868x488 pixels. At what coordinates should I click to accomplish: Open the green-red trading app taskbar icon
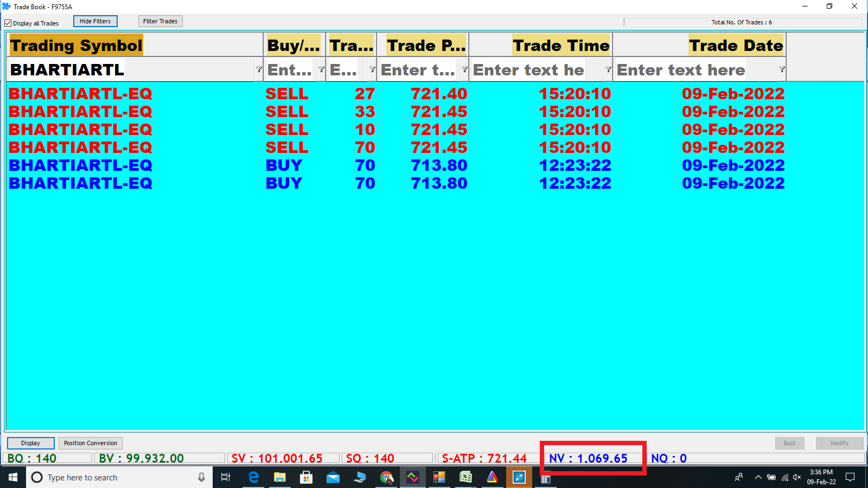pos(413,477)
